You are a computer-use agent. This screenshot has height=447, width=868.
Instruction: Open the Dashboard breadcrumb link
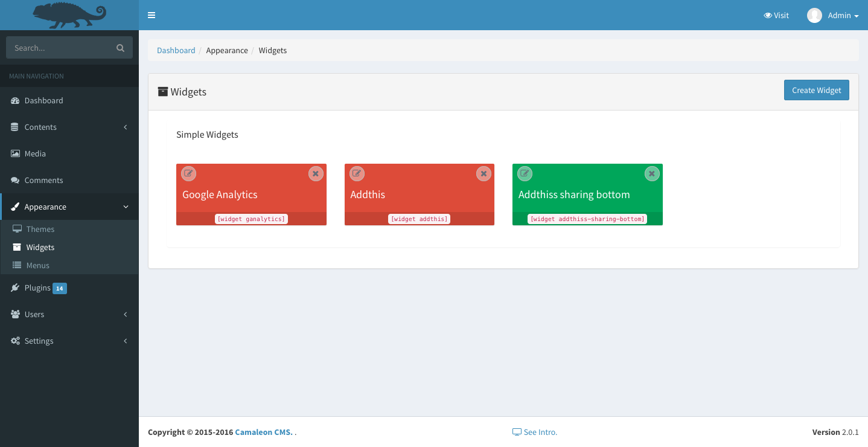point(176,50)
